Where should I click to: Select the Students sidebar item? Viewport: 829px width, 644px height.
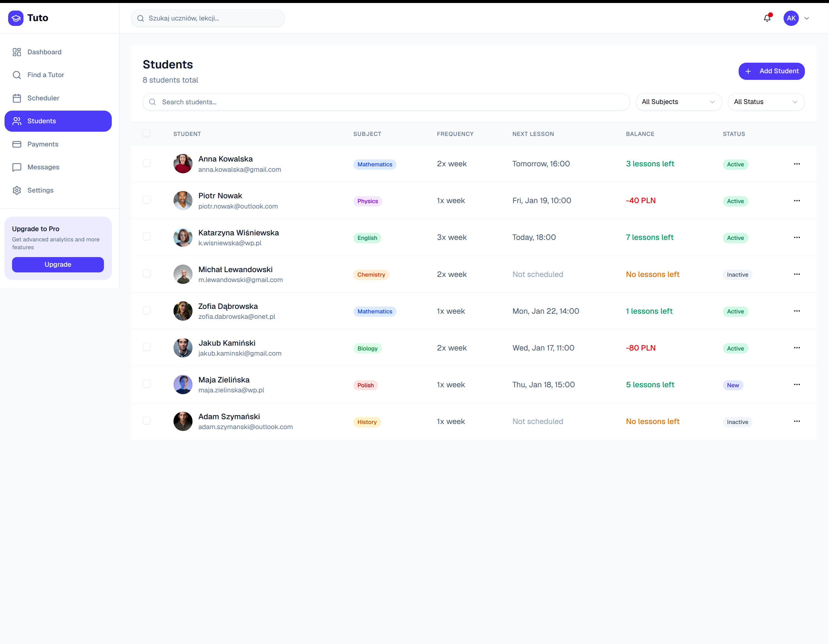click(x=58, y=121)
